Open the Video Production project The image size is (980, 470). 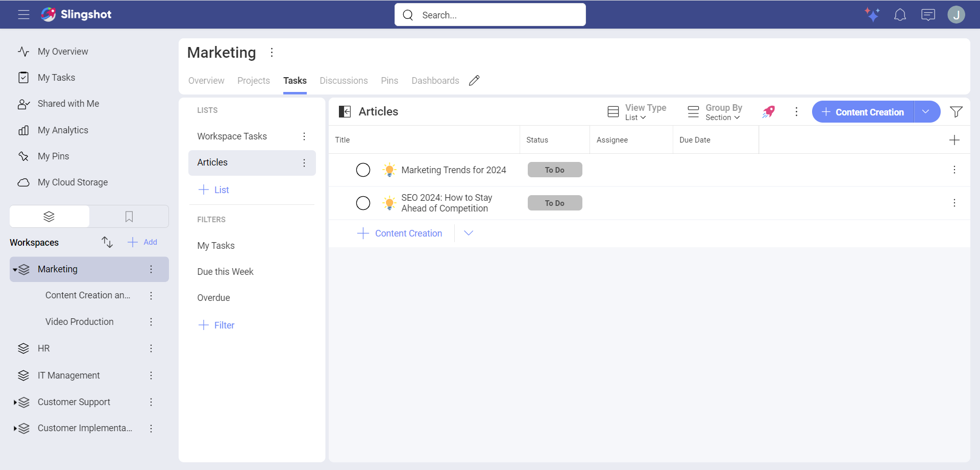(x=80, y=322)
